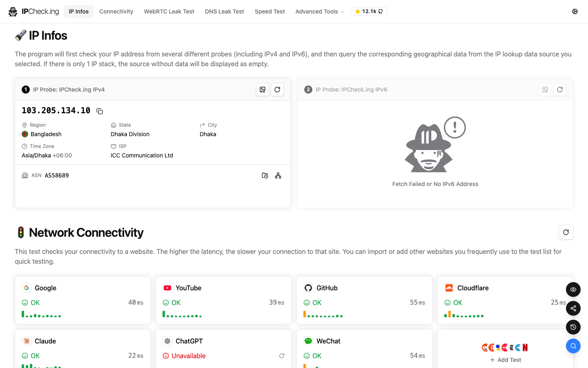Copy the IP address 103.205.134.10
588x368 pixels.
point(100,111)
